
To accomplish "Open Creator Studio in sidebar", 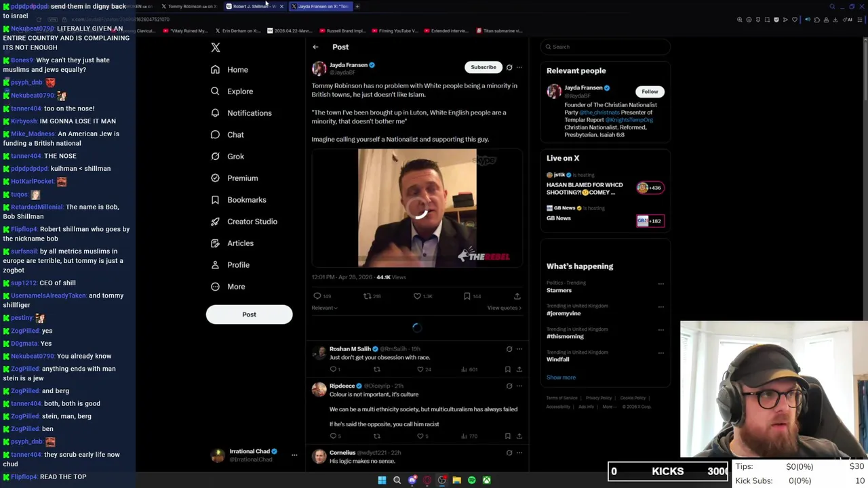I will [x=243, y=222].
